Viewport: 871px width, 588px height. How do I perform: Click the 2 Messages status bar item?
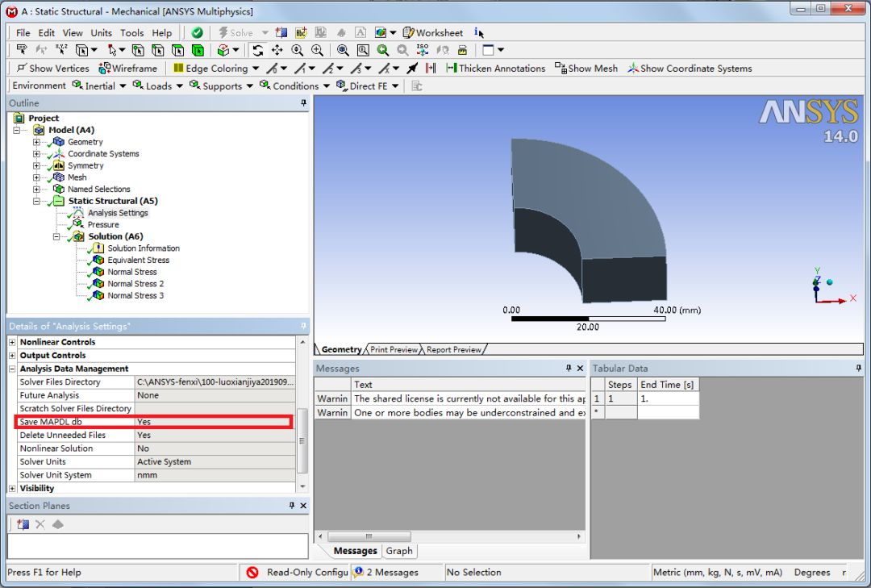tap(386, 572)
